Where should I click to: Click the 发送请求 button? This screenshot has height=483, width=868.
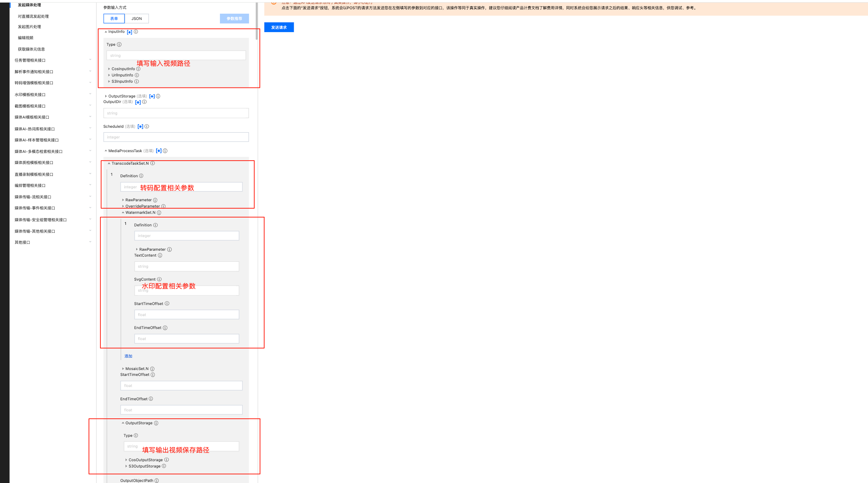(279, 27)
